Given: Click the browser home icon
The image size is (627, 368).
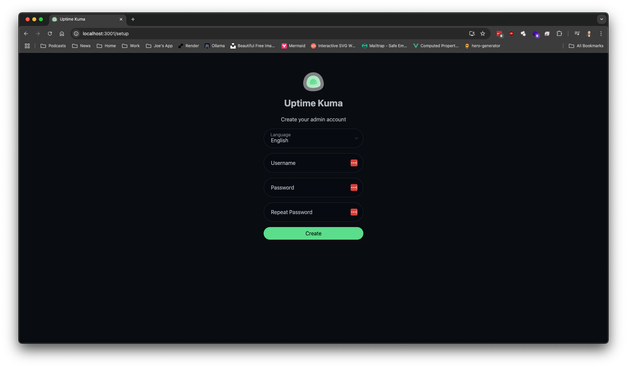Looking at the screenshot, I should coord(62,34).
